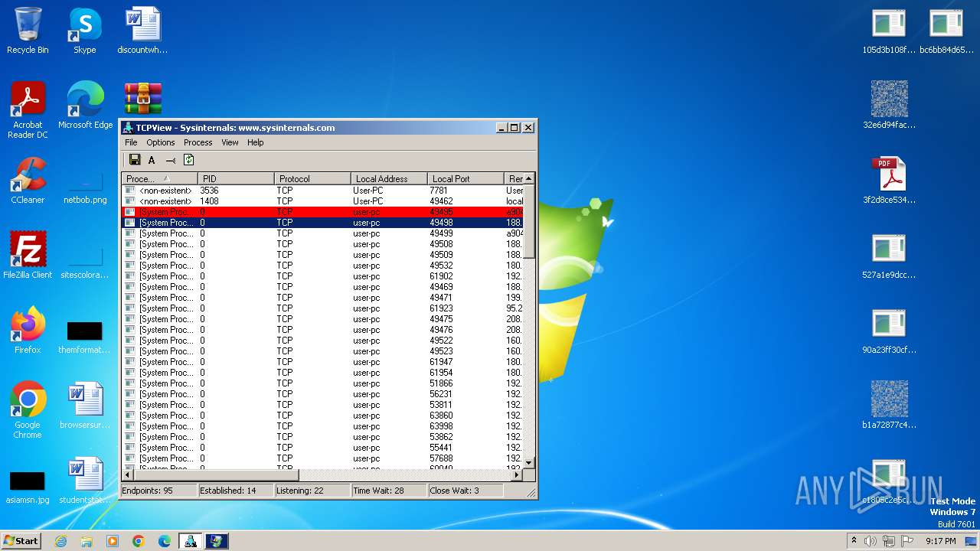
Task: Click the vertical scrollbar down arrow in TCPView
Action: pyautogui.click(x=529, y=463)
